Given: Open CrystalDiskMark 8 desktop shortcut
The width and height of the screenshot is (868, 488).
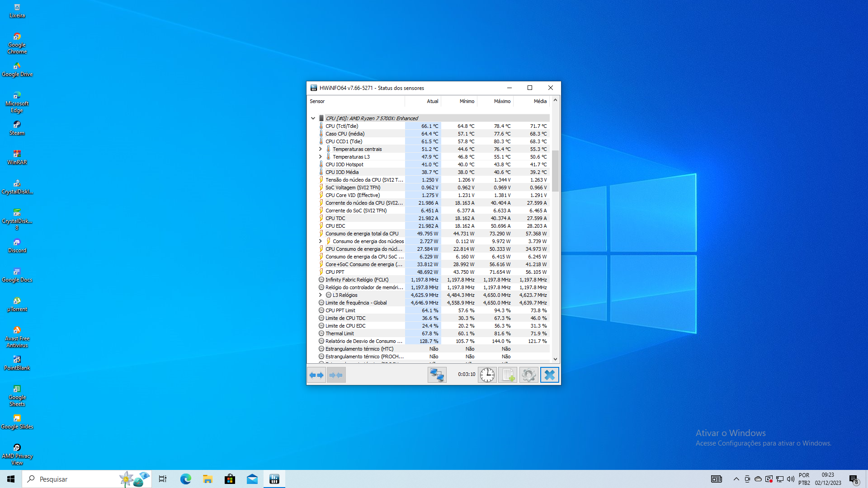Looking at the screenshot, I should point(17,220).
